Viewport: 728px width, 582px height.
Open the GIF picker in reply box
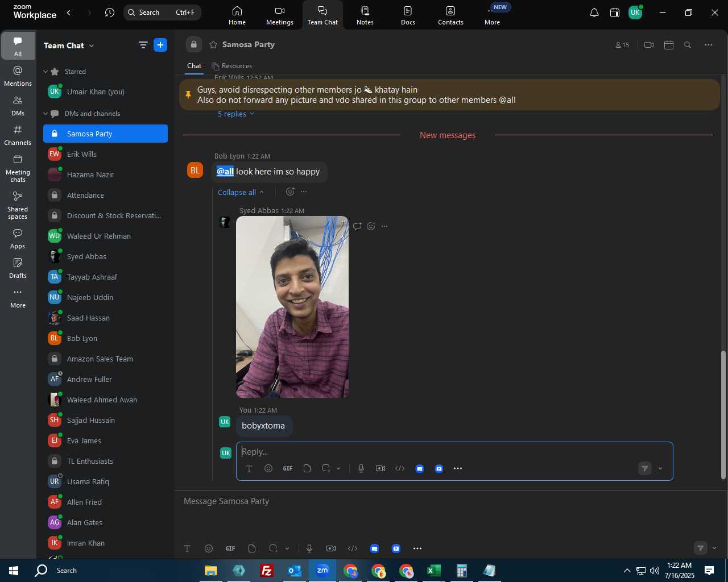tap(288, 468)
